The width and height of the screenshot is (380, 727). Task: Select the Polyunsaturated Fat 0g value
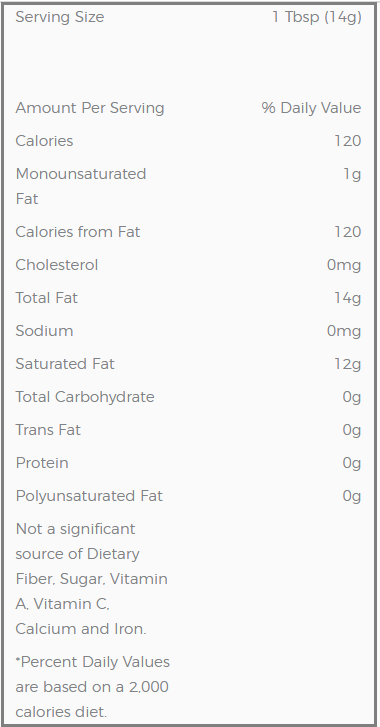pos(352,496)
